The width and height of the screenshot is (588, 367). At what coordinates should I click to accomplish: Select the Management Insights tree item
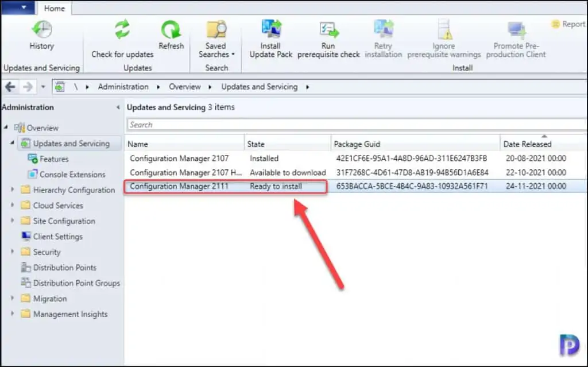pos(70,314)
